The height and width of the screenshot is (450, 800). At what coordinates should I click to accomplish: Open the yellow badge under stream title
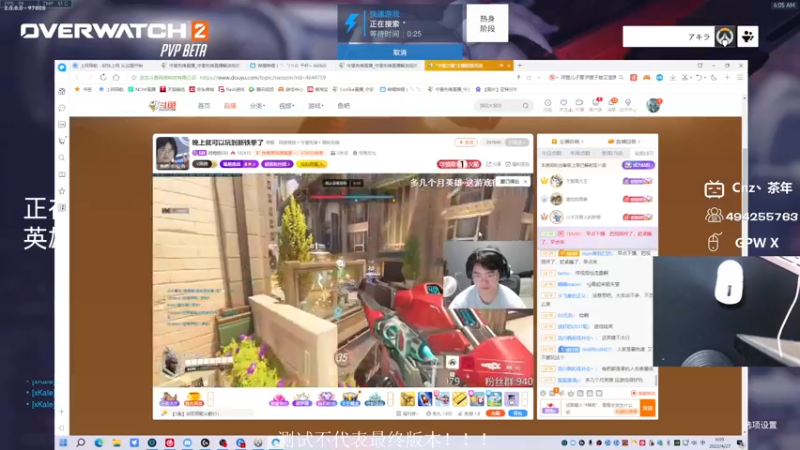[x=311, y=164]
